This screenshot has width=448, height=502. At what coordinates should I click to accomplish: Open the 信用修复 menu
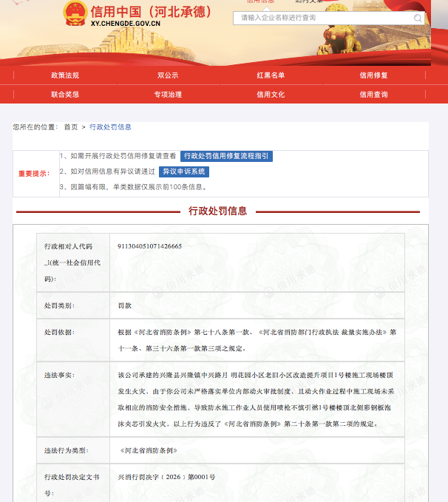click(373, 75)
